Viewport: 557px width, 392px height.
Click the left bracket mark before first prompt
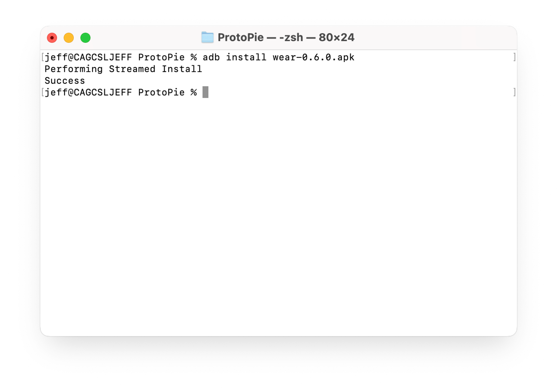point(43,57)
